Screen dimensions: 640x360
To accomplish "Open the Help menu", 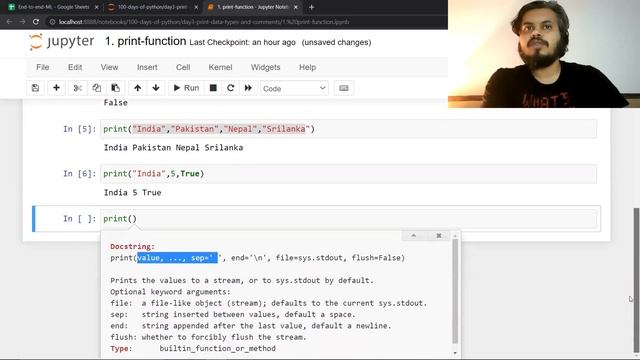I will (x=307, y=67).
